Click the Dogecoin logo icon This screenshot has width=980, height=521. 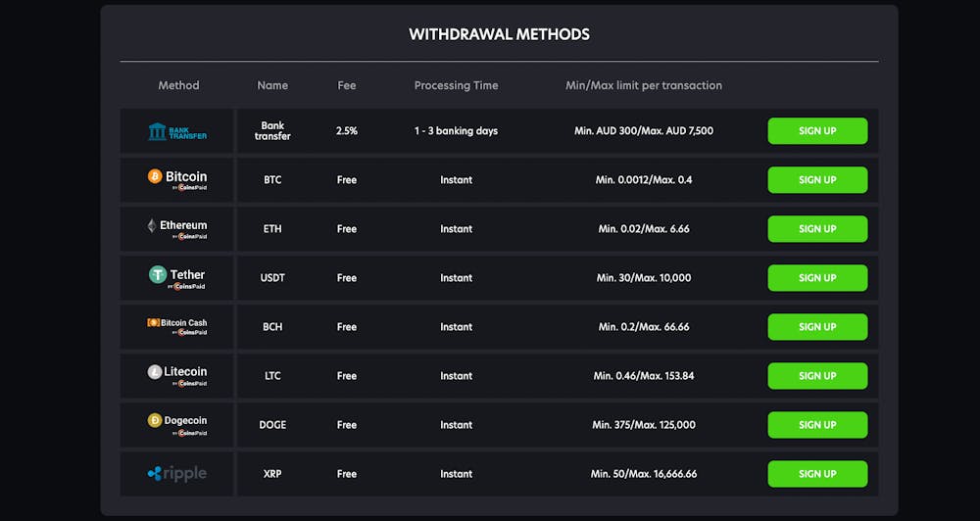177,425
